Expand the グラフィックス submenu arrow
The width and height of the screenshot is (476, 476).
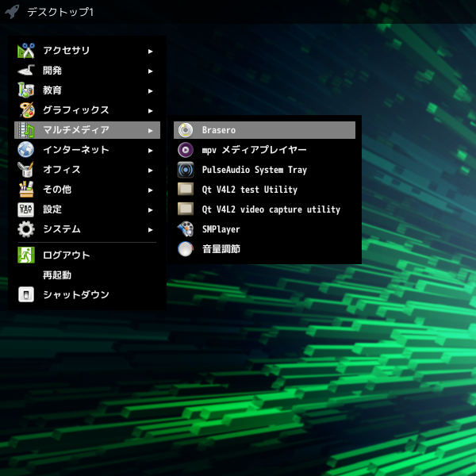[x=150, y=111]
